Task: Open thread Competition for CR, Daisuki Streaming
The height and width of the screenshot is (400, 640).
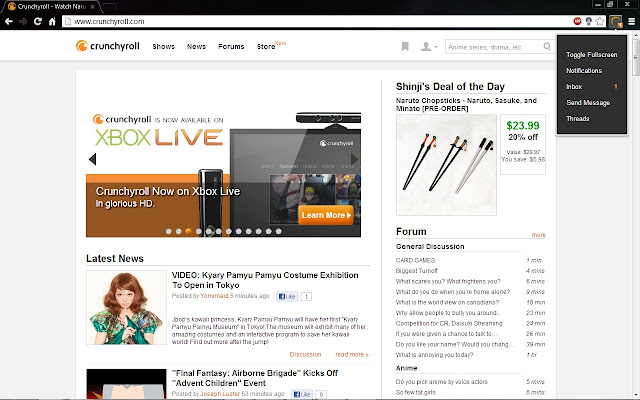Action: 449,324
